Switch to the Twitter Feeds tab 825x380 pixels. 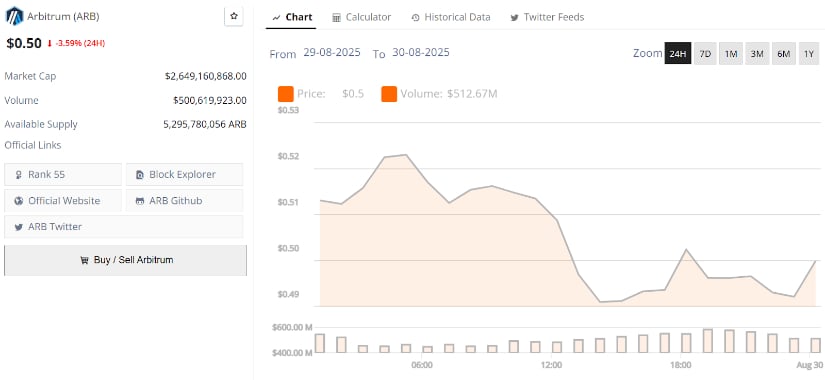[x=547, y=17]
